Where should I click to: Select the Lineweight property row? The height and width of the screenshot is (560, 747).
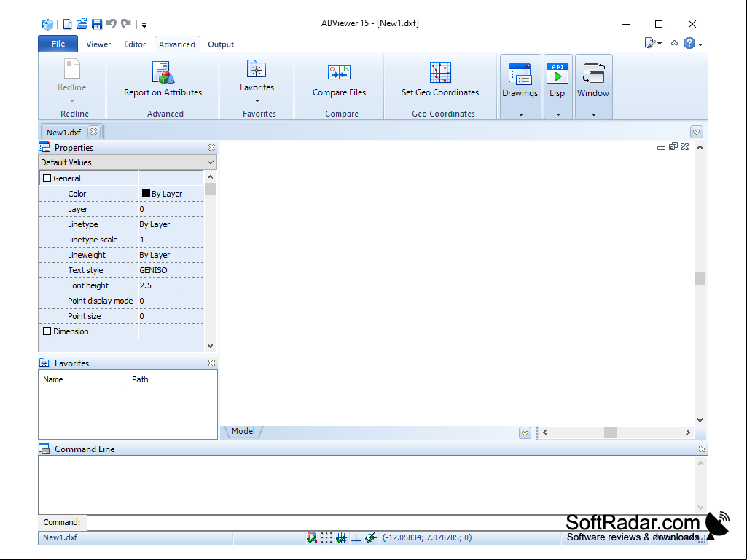[122, 255]
